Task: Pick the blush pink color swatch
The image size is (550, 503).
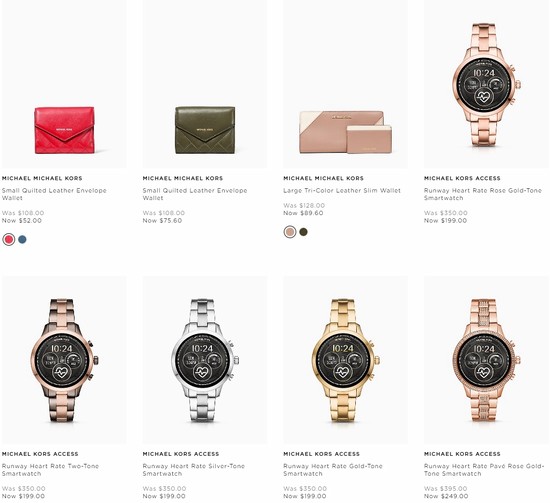Action: 290,232
